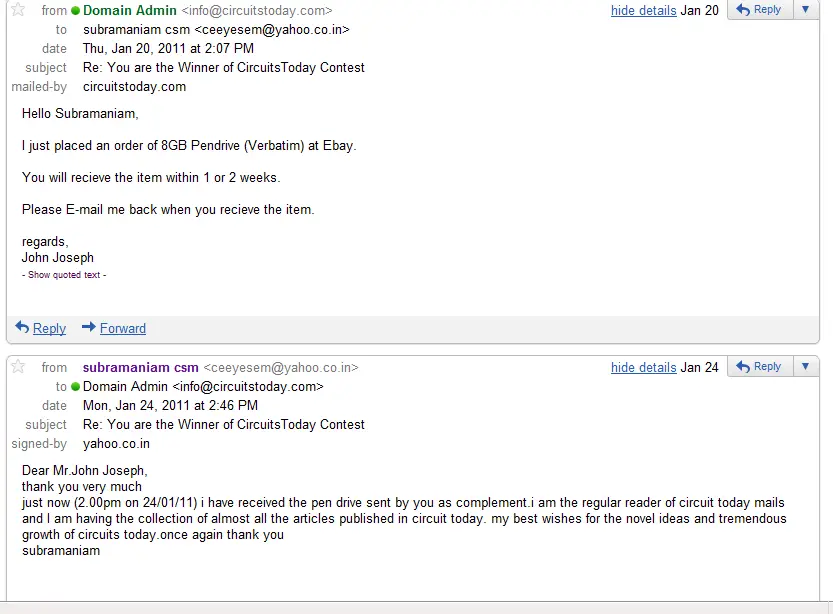Viewport: 833px width, 614px height.
Task: Hide details of the Jan 20 message
Action: tap(643, 10)
